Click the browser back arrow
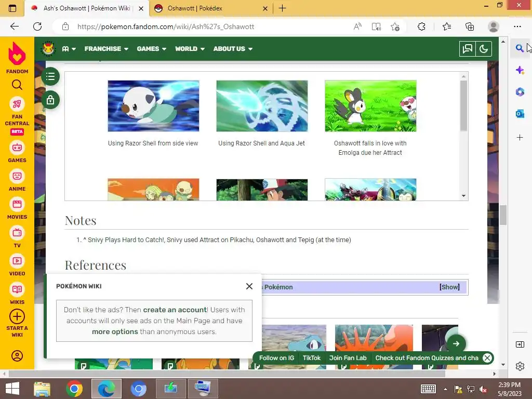The image size is (532, 399). click(x=14, y=26)
